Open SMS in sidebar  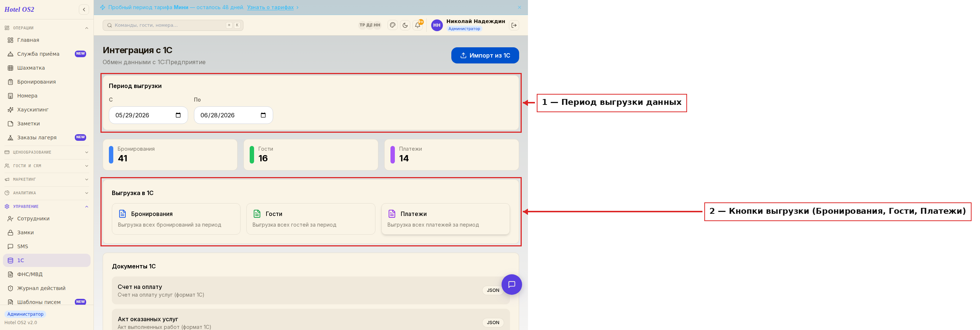pos(47,246)
